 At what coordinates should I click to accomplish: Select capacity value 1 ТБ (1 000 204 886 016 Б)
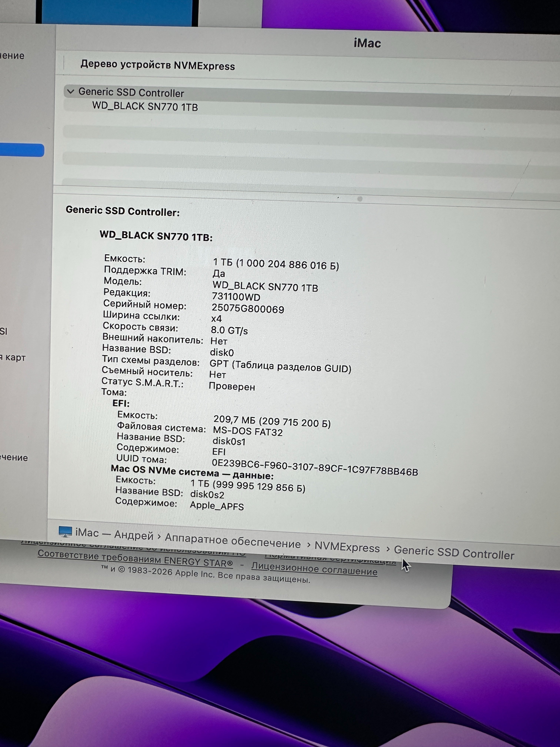coord(276,264)
